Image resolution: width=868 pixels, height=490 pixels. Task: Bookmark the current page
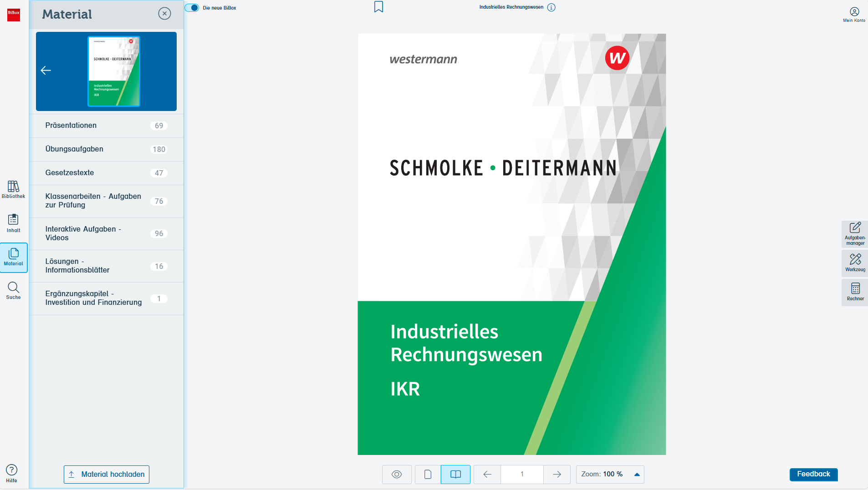(378, 7)
